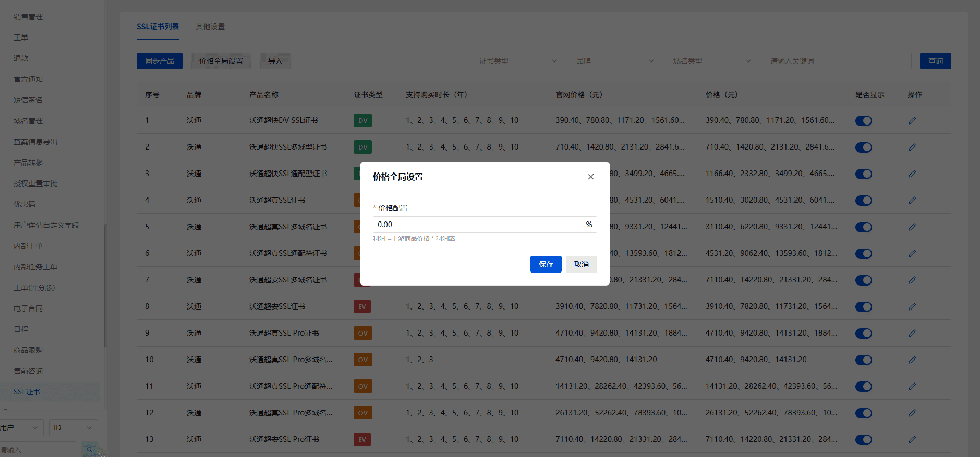
Task: Edit row 2 沃通超快SSL多域型证书
Action: (x=912, y=147)
